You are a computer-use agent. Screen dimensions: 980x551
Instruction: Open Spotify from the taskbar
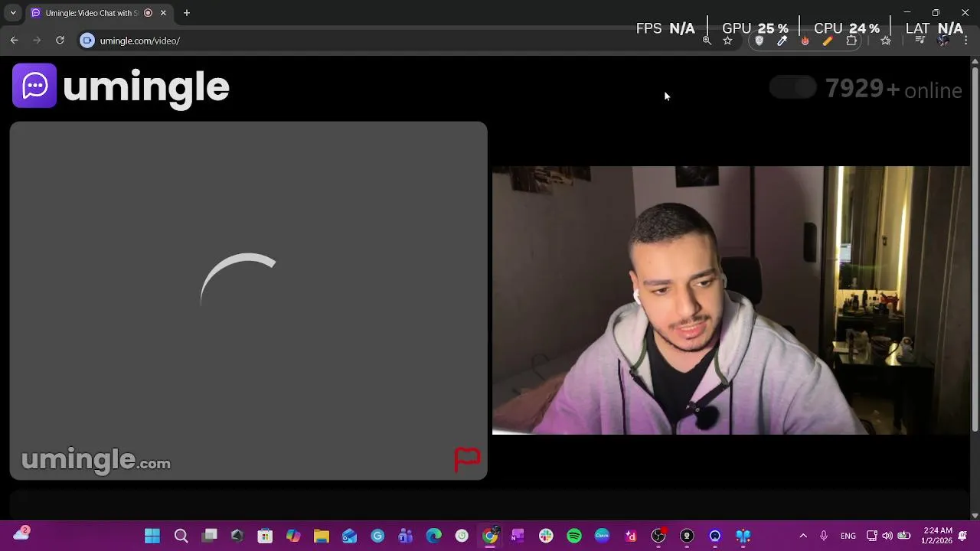[x=574, y=536]
